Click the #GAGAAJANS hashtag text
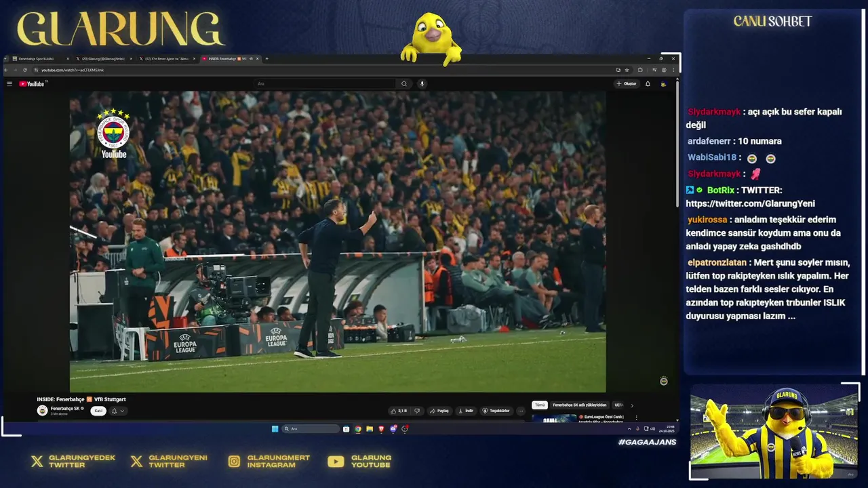 click(647, 442)
